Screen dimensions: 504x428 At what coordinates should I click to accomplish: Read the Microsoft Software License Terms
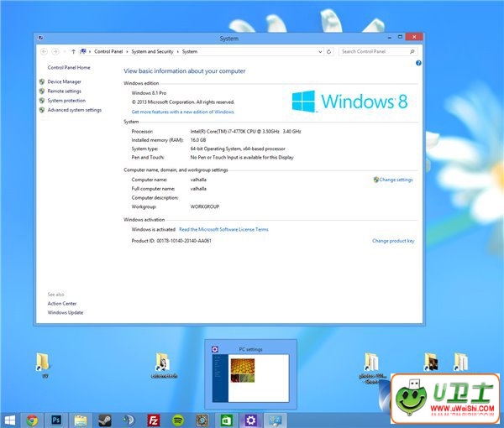[x=223, y=230]
